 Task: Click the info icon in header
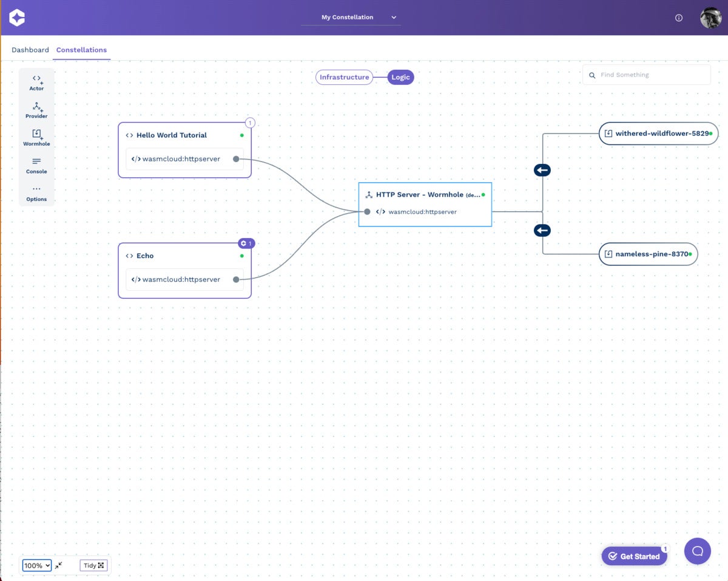pos(679,18)
